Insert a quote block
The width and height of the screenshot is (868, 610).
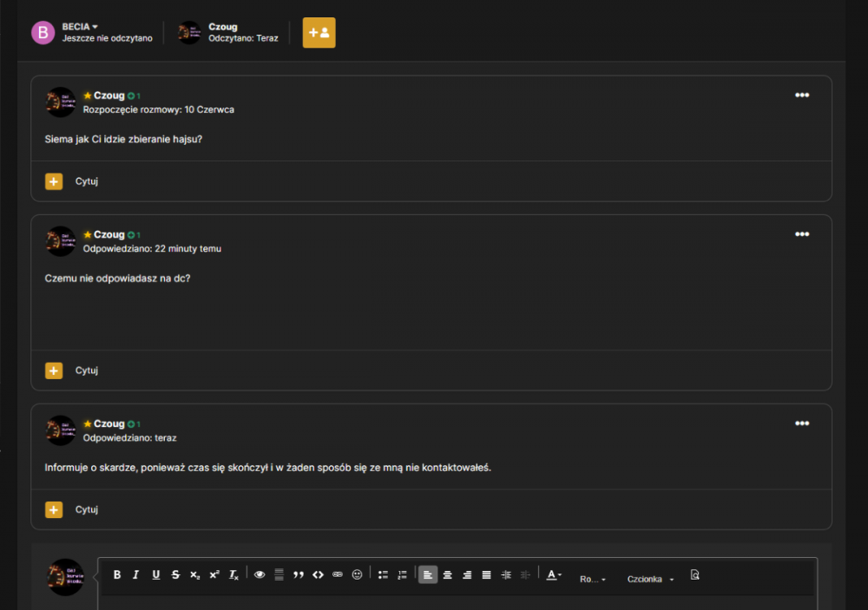pyautogui.click(x=299, y=574)
